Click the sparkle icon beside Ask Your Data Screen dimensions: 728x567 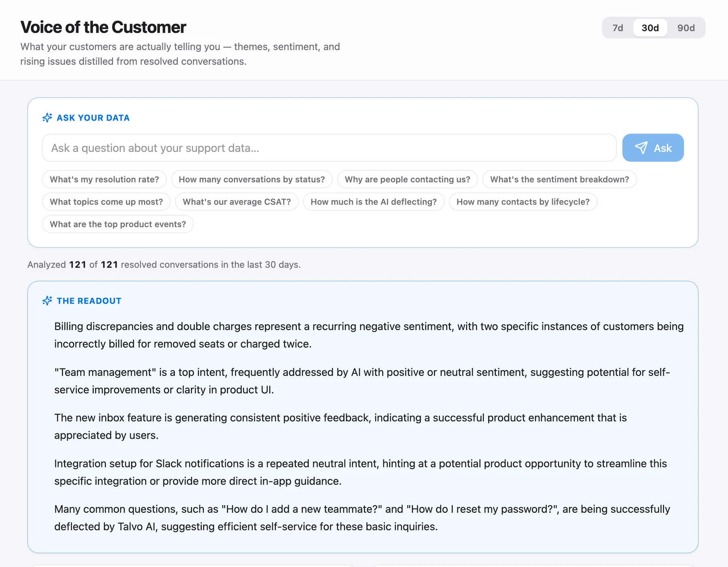(x=47, y=118)
